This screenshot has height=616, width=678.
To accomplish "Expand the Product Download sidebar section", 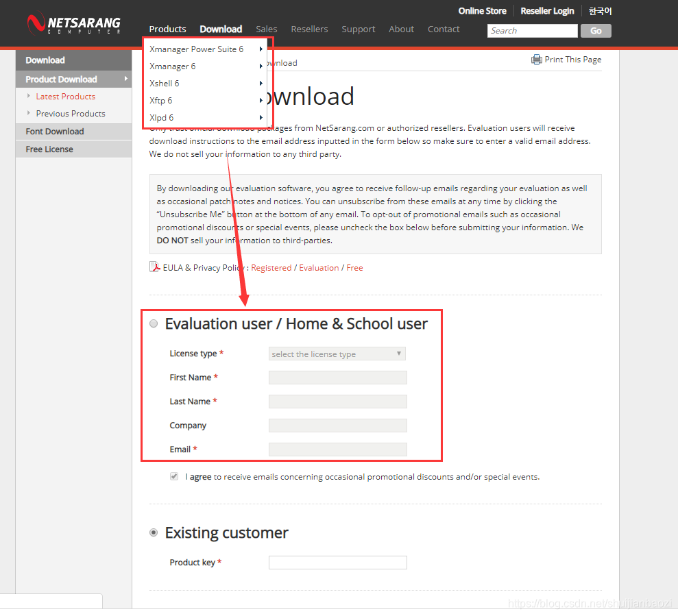I will pos(73,79).
